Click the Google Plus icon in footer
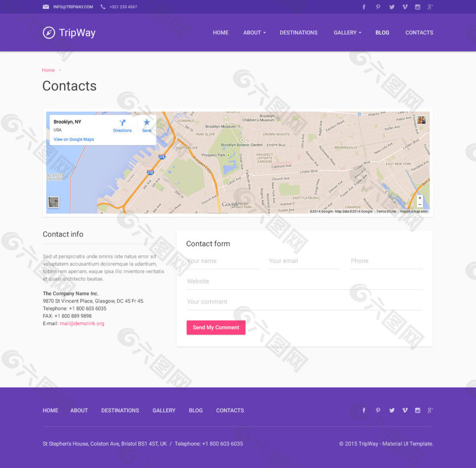Viewport: 476px width, 468px height. click(430, 410)
